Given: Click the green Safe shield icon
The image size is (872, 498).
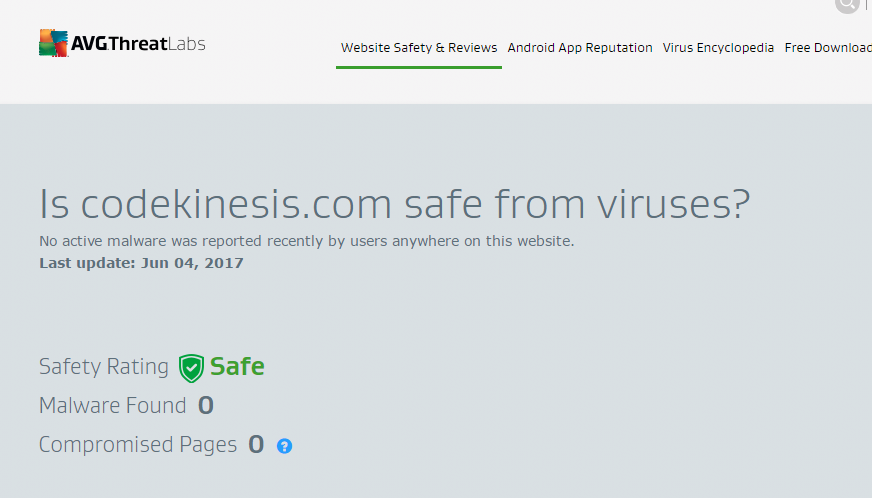Looking at the screenshot, I should [x=191, y=368].
